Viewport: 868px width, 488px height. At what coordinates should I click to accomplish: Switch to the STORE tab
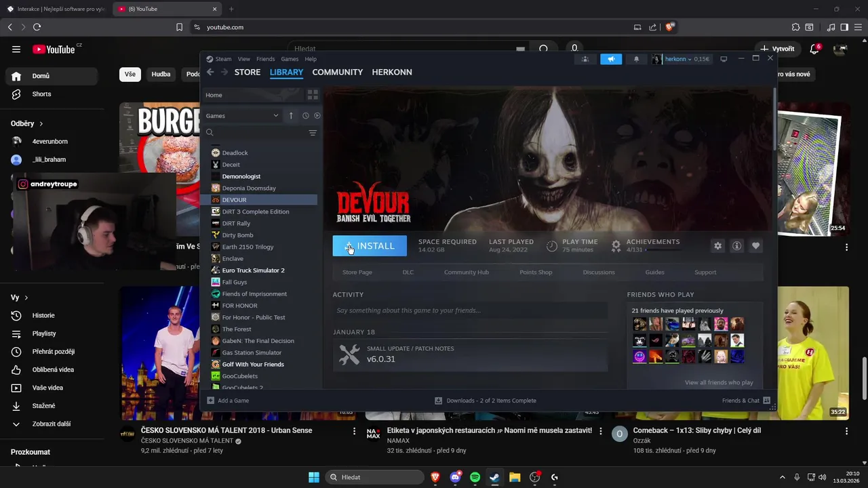pos(248,72)
